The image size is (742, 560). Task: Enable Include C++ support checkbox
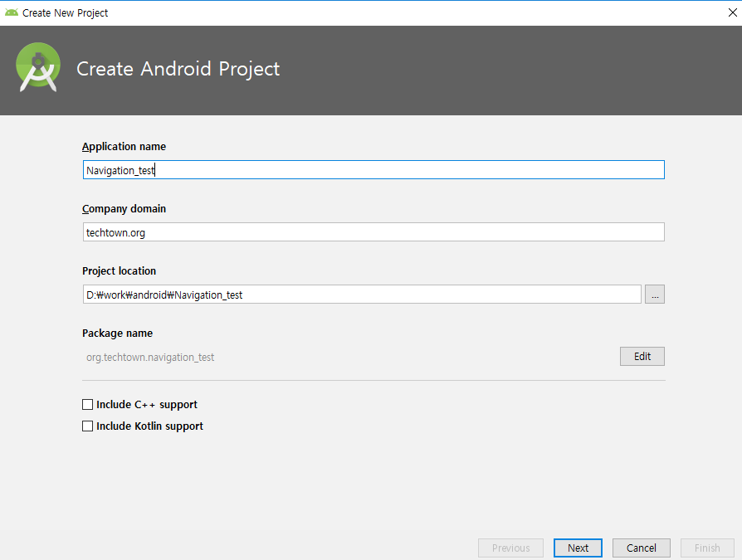click(x=87, y=404)
